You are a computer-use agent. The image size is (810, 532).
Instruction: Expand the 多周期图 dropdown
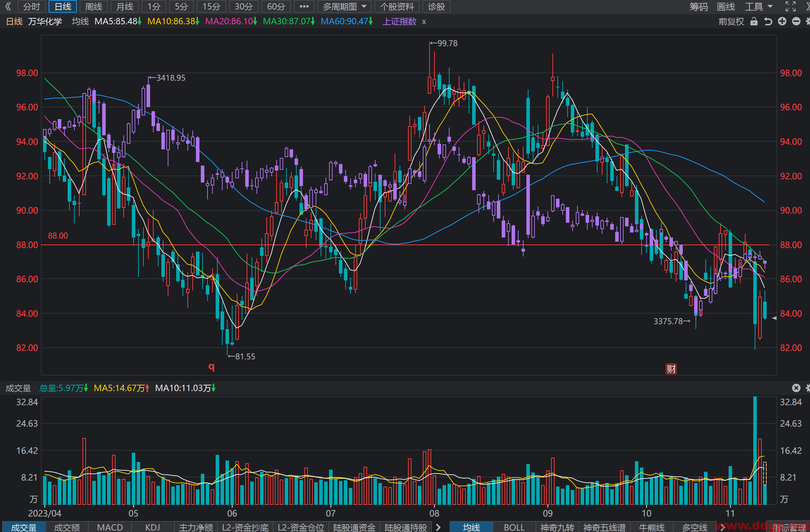click(345, 6)
